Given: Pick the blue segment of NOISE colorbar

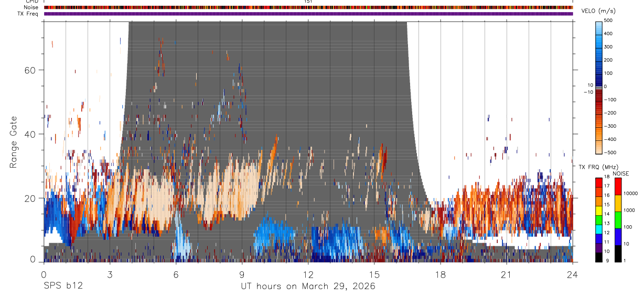Looking at the screenshot, I should pos(618,237).
